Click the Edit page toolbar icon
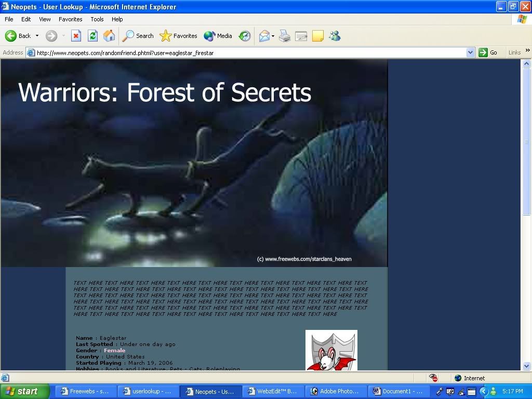532x399 pixels. click(301, 36)
